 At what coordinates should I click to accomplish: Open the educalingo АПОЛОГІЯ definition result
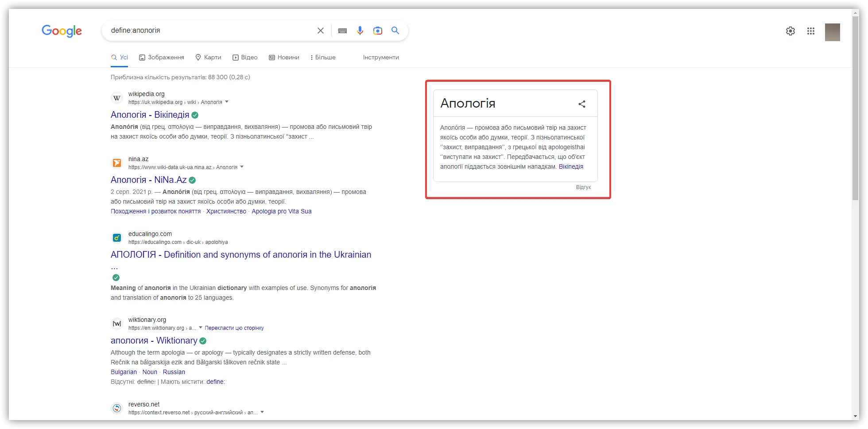tap(241, 255)
